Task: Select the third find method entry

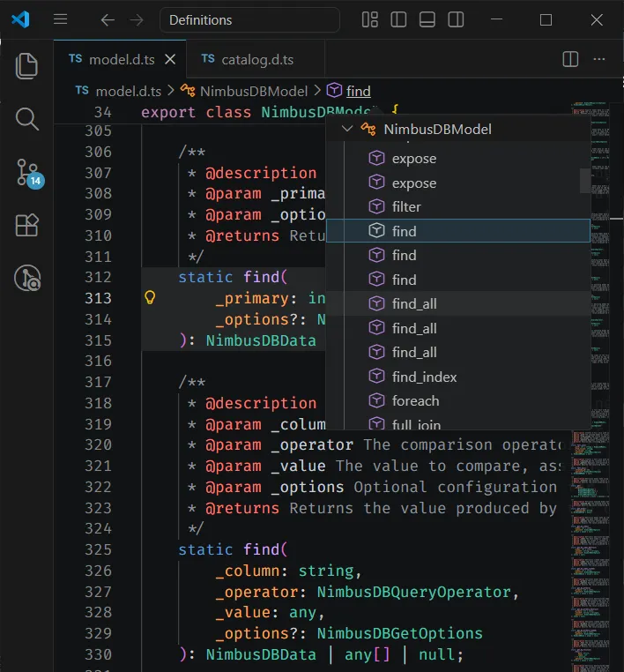Action: click(x=458, y=280)
